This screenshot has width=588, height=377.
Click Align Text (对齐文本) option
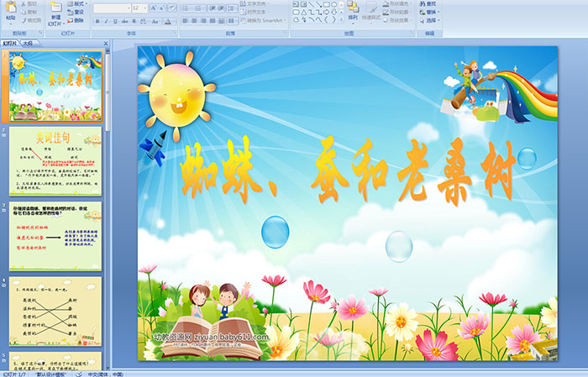click(256, 12)
